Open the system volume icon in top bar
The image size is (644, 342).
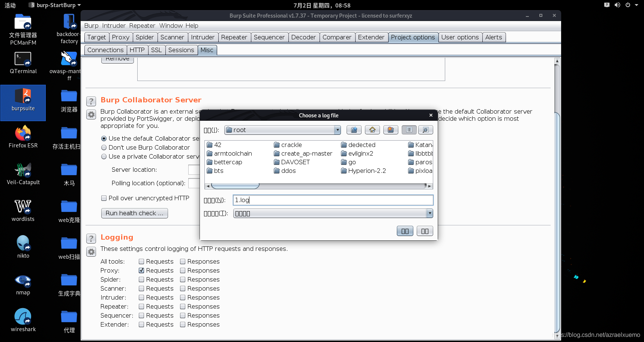pos(617,5)
